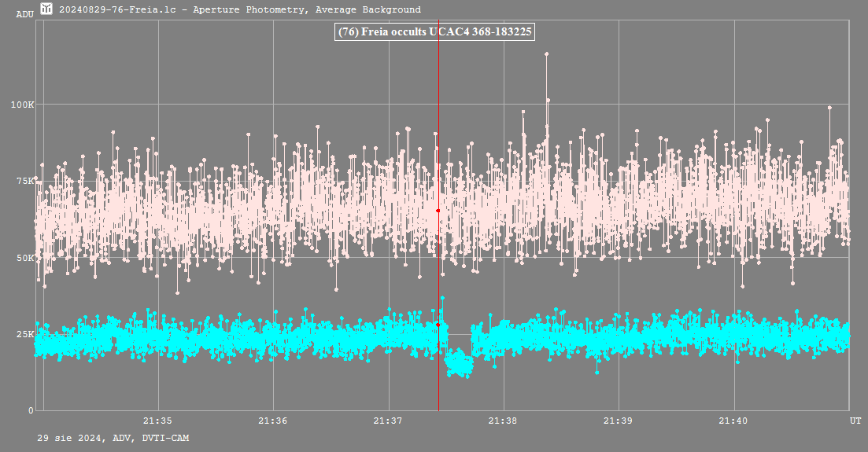868x452 pixels.
Task: Click the cyan occultation dip in the light curve
Action: coord(459,363)
